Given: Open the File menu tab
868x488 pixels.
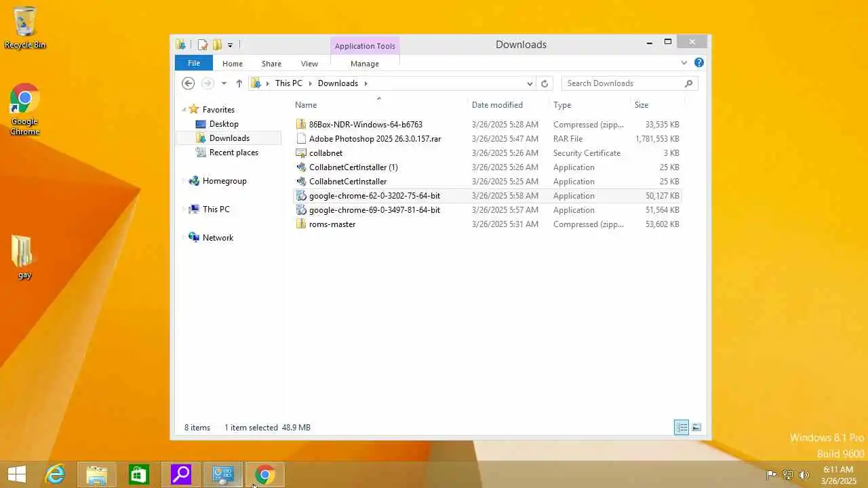Looking at the screenshot, I should pos(194,63).
